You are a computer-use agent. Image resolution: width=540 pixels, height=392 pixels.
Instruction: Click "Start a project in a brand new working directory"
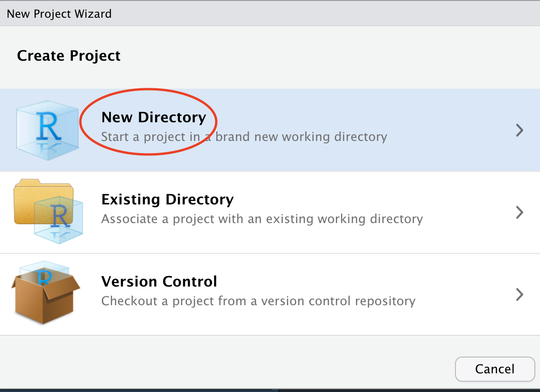point(244,137)
